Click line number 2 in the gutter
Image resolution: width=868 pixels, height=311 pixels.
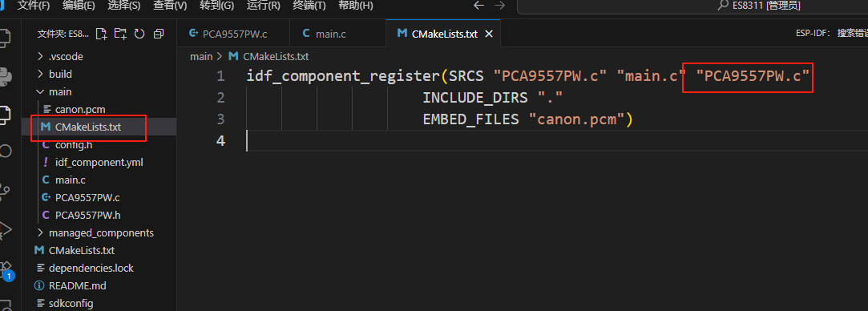coord(221,98)
